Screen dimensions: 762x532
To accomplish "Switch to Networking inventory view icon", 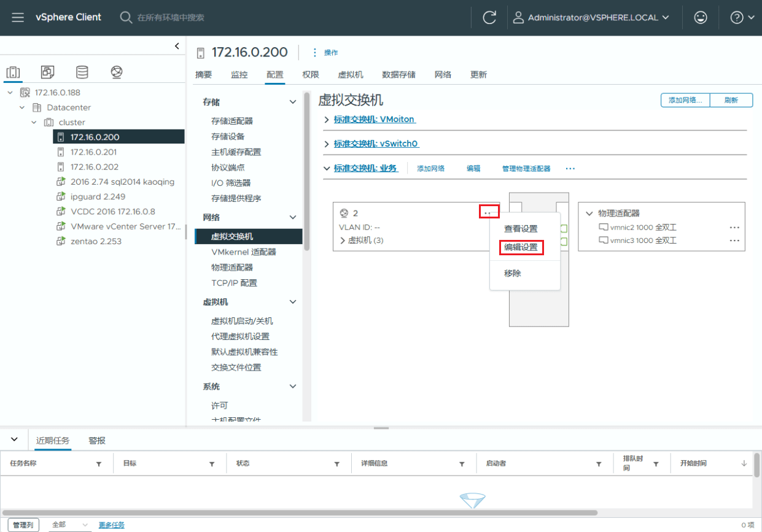I will pyautogui.click(x=116, y=72).
